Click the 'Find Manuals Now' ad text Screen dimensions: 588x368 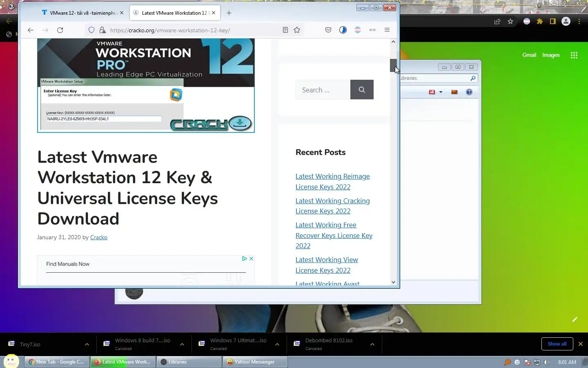coord(68,264)
